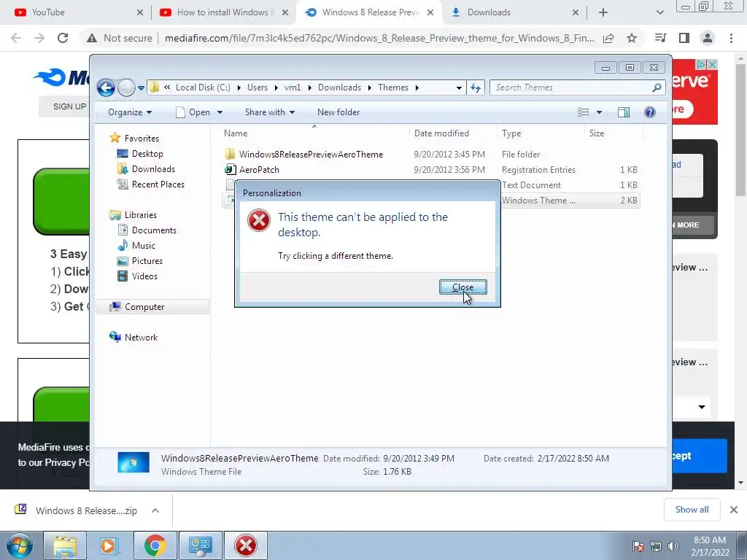The height and width of the screenshot is (560, 747).
Task: Toggle the preview pane icon
Action: click(x=624, y=112)
